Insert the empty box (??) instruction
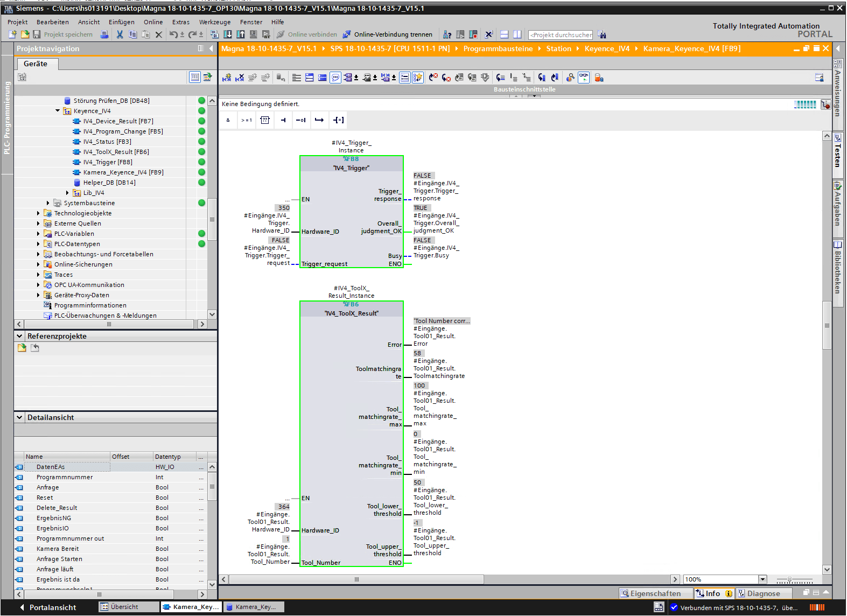 (x=264, y=120)
